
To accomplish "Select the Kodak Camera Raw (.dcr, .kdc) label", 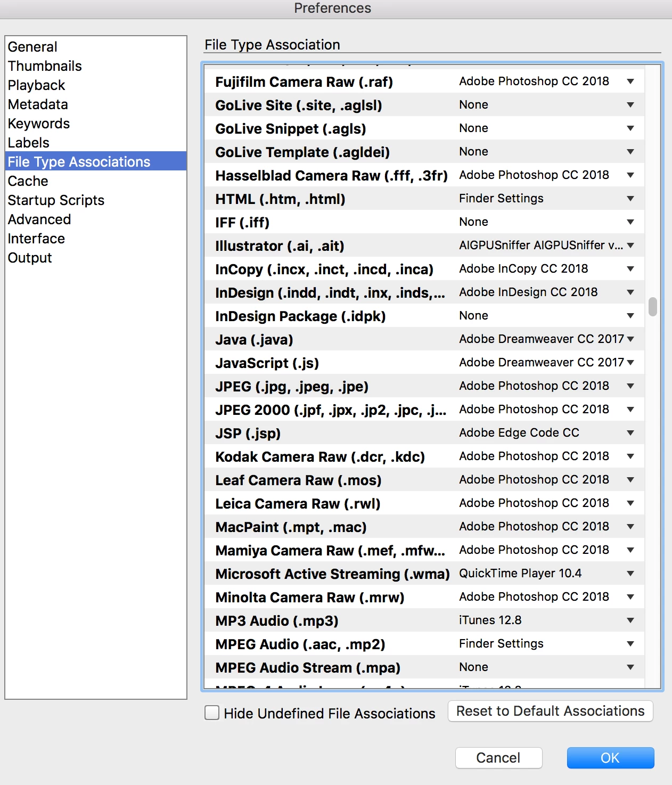I will [320, 457].
